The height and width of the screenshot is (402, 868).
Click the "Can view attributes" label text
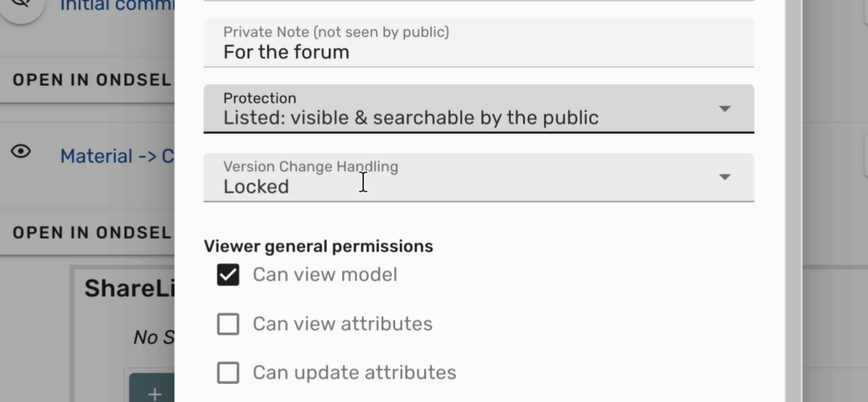click(x=342, y=324)
